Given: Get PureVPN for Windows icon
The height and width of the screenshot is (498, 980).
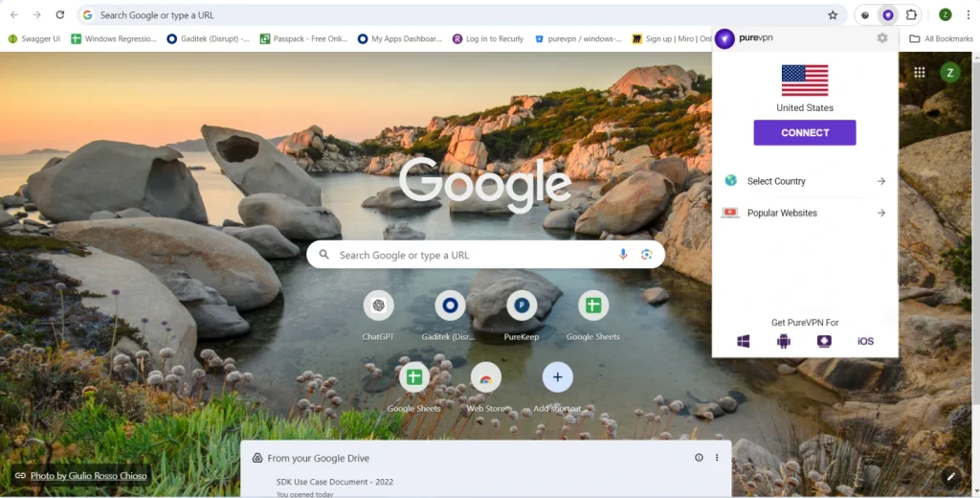Looking at the screenshot, I should (x=743, y=341).
